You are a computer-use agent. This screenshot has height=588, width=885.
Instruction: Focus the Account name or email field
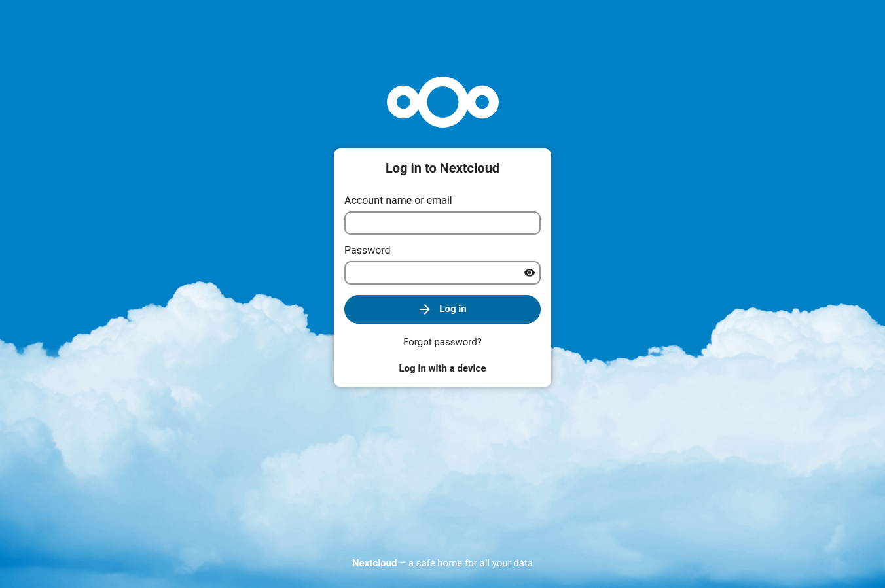(442, 223)
